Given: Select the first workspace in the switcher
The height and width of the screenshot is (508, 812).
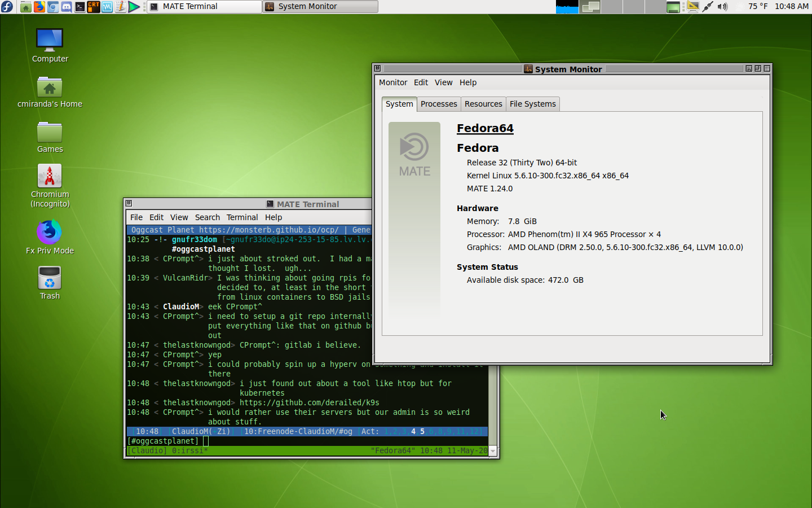Looking at the screenshot, I should [x=590, y=7].
